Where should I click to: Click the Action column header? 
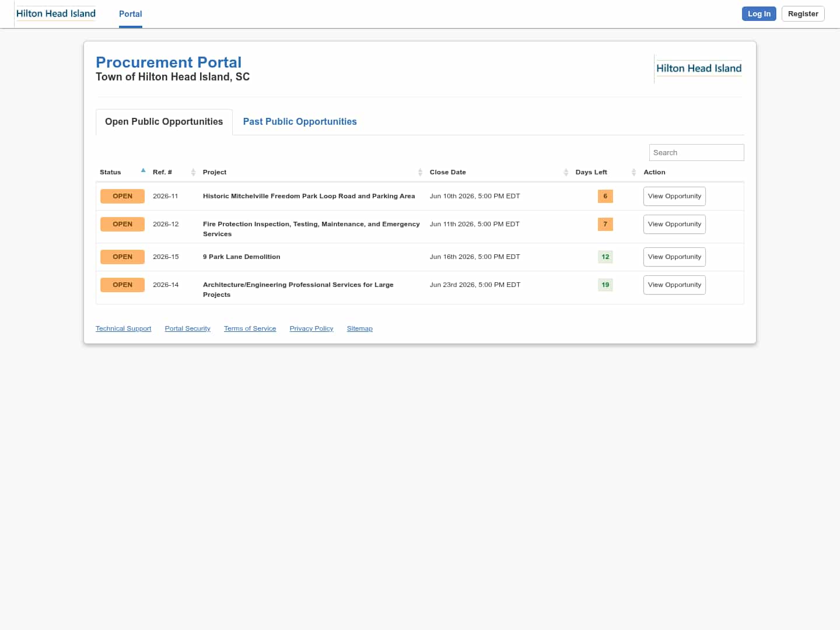click(654, 172)
